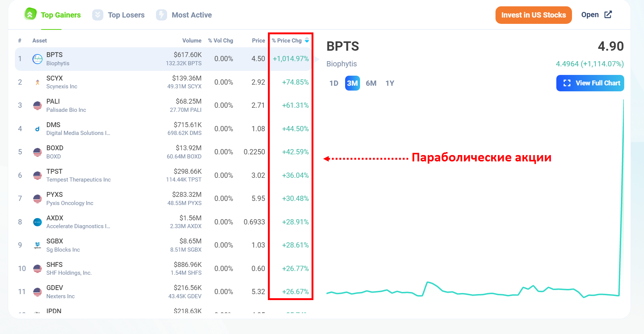Sort the table by Volume column
The height and width of the screenshot is (334, 644).
(x=192, y=41)
